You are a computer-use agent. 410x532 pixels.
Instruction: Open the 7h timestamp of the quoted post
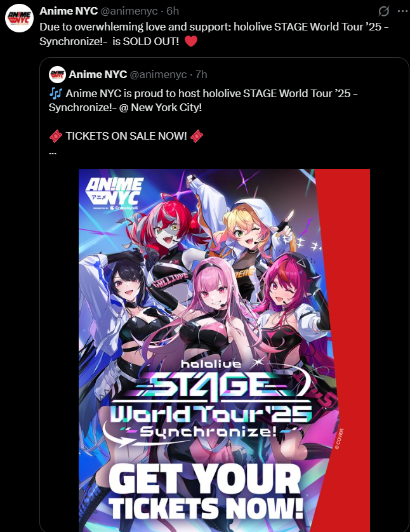tap(201, 74)
